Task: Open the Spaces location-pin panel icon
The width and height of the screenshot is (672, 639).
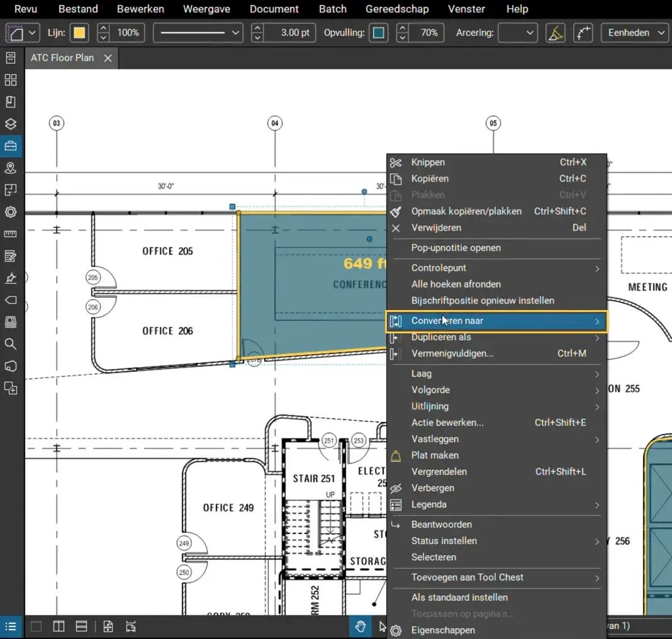Action: tap(11, 168)
